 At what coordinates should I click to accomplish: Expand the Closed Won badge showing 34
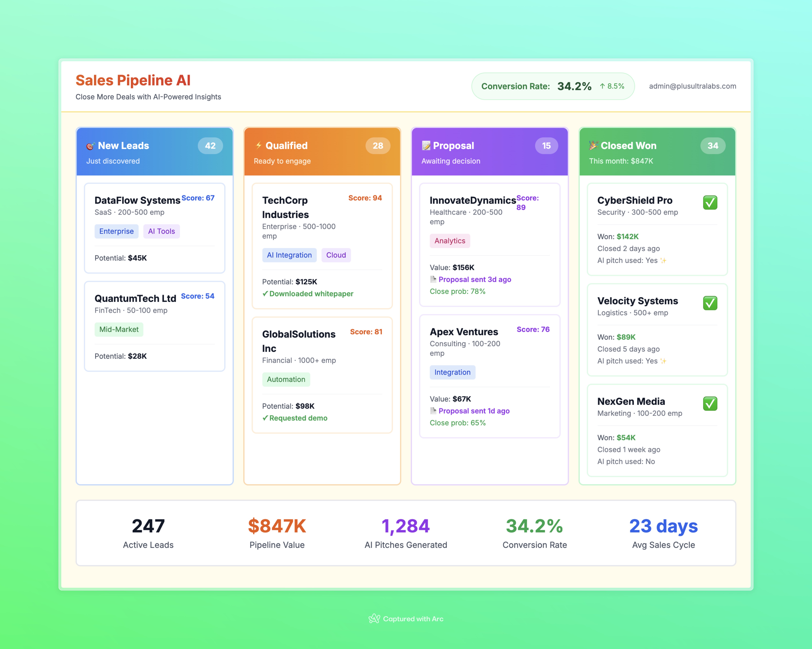pyautogui.click(x=713, y=146)
